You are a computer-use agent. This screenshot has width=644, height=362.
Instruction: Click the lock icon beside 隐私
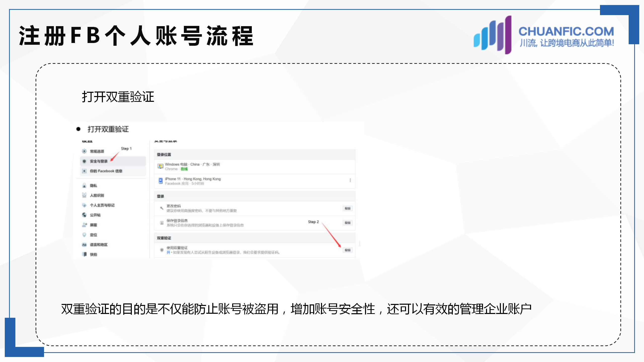point(84,186)
